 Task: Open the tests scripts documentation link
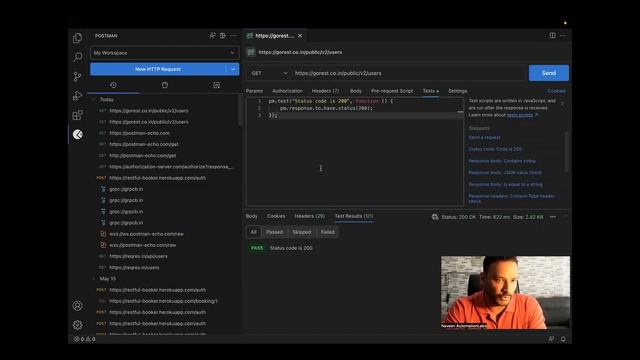coord(520,115)
